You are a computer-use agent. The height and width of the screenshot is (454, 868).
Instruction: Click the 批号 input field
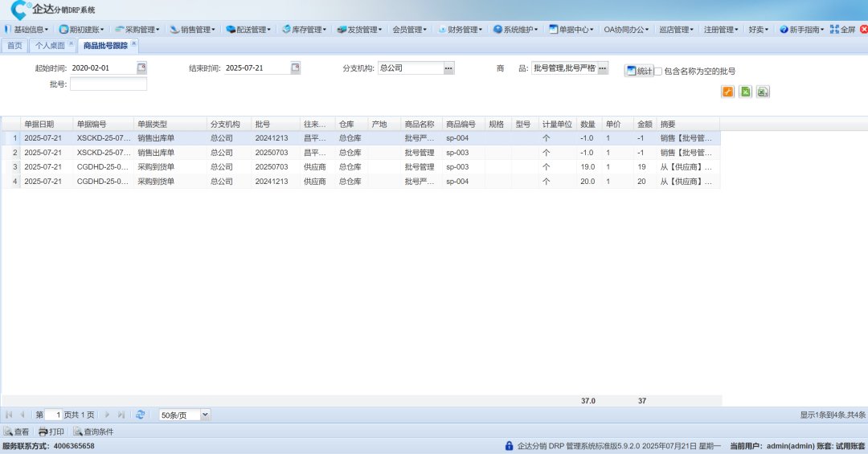pos(108,84)
